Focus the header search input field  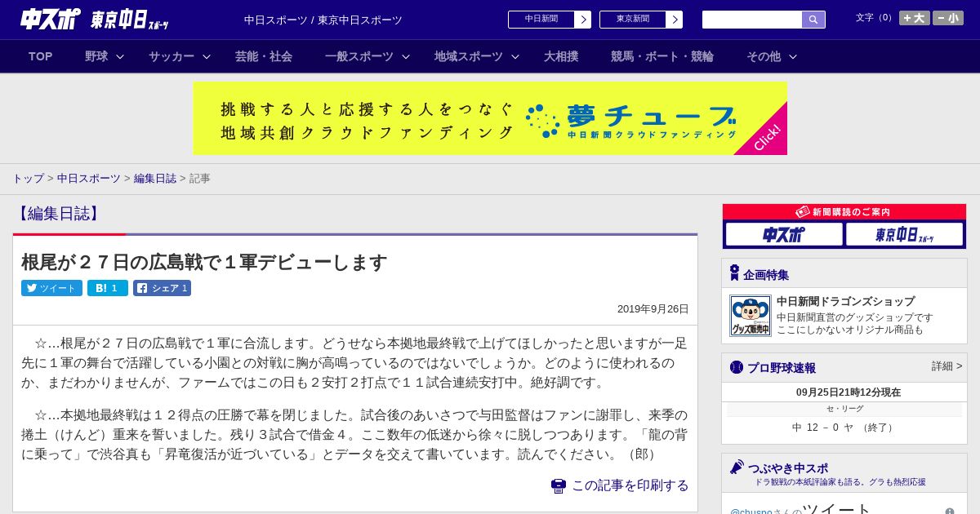(752, 20)
